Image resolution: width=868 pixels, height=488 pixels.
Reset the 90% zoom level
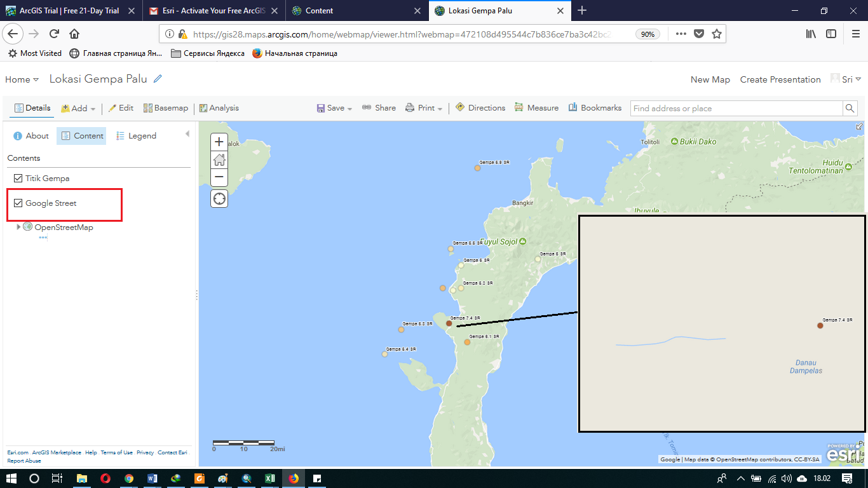(x=648, y=34)
